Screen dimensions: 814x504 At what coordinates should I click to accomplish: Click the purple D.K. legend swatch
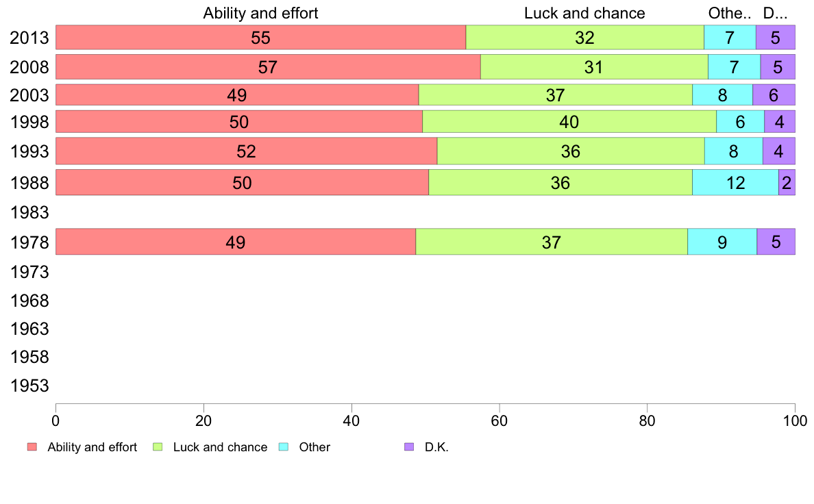[409, 447]
